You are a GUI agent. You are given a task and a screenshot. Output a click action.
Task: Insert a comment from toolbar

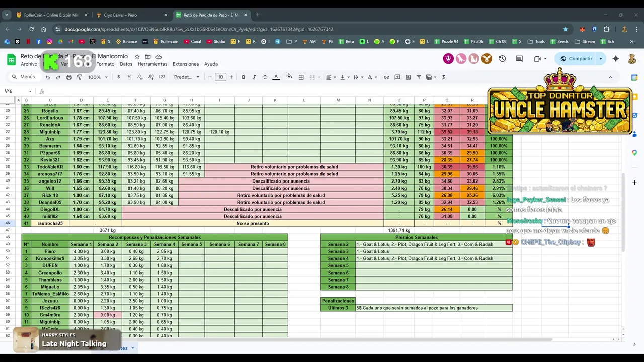(397, 77)
